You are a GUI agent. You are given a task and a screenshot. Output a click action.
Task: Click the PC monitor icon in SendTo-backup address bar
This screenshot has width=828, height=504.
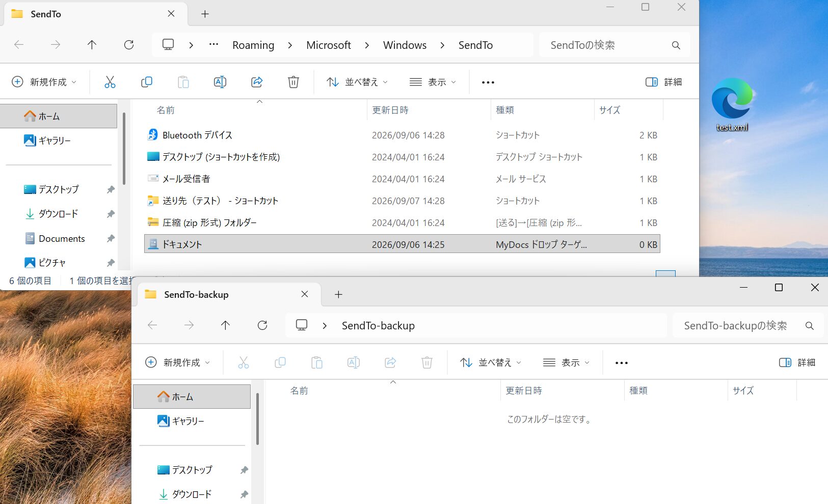click(302, 325)
